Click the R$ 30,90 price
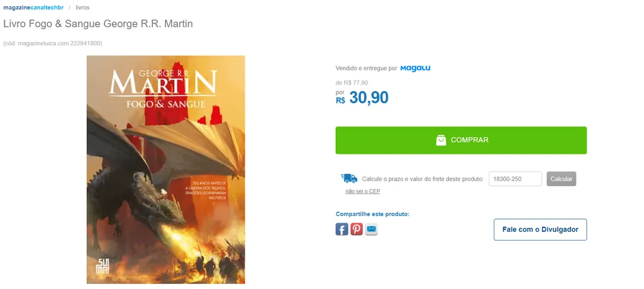The width and height of the screenshot is (644, 289). click(x=362, y=98)
